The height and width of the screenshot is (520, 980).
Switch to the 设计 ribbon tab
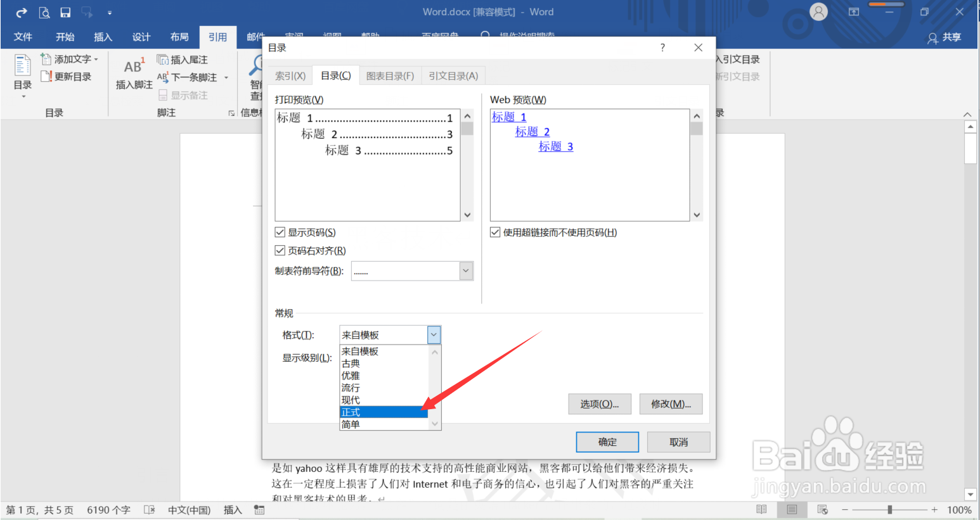point(141,37)
